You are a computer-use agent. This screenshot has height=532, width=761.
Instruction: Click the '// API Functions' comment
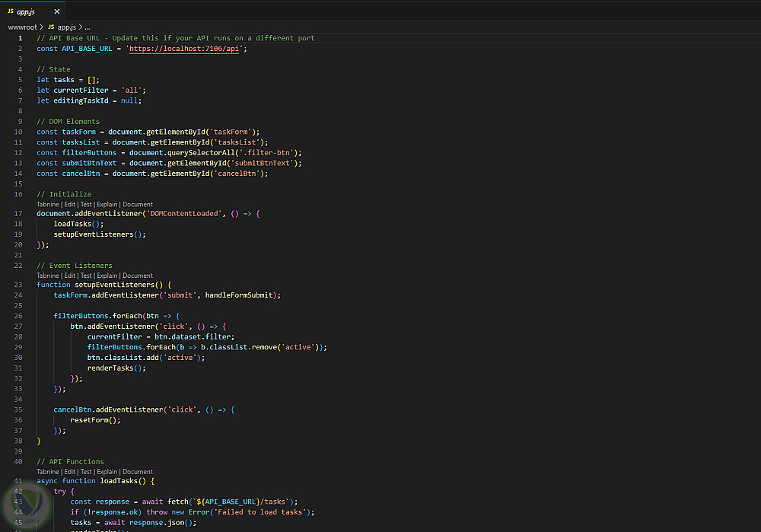coord(70,462)
